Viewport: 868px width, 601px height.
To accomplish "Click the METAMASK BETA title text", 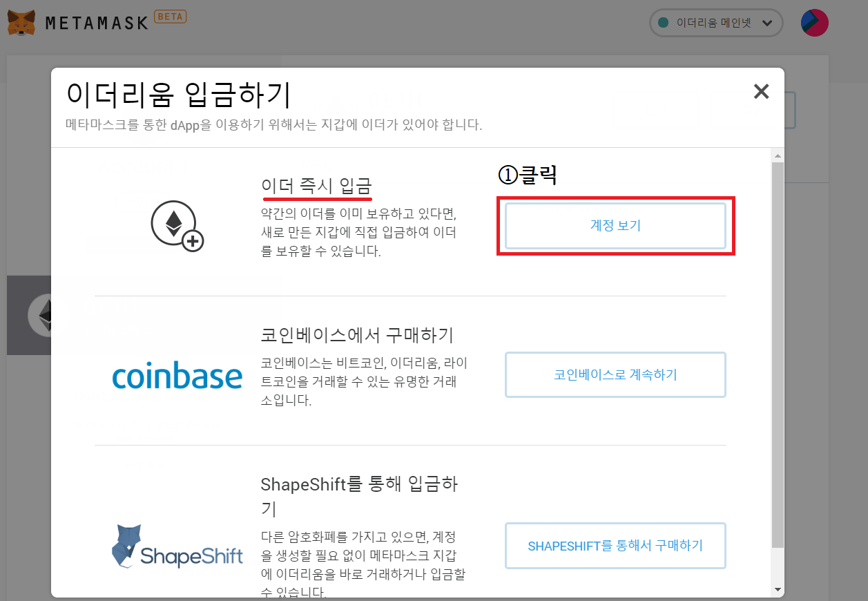I will click(116, 21).
